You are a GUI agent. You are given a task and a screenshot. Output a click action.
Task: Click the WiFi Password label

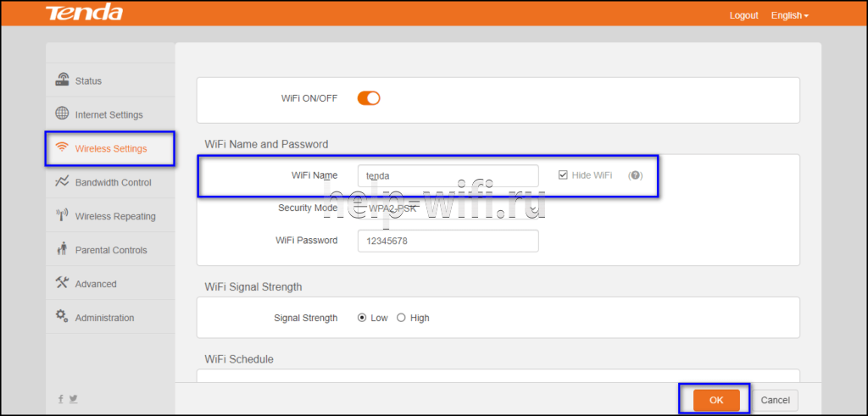(x=307, y=241)
